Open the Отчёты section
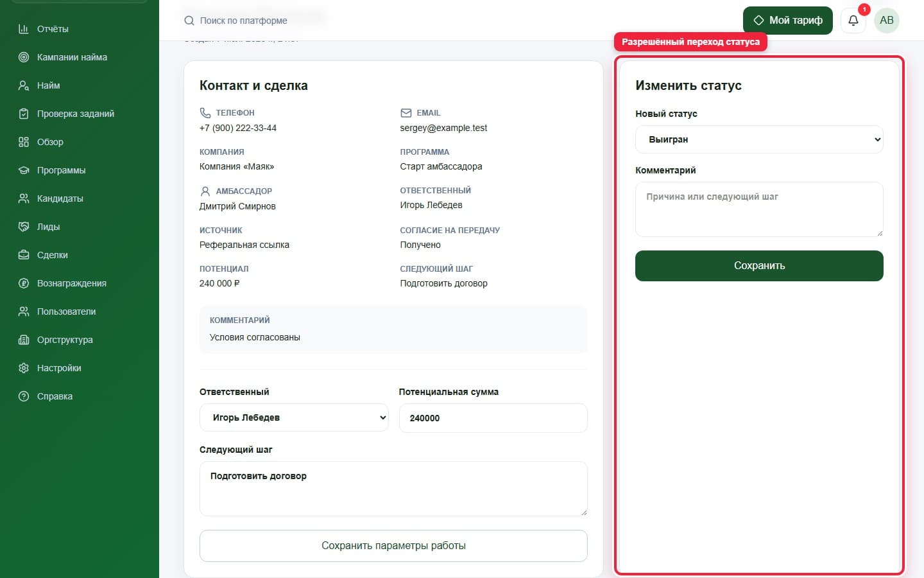 53,29
